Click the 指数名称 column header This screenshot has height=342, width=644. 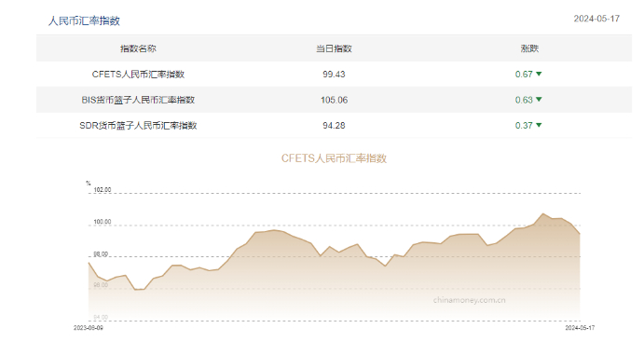[x=138, y=48]
